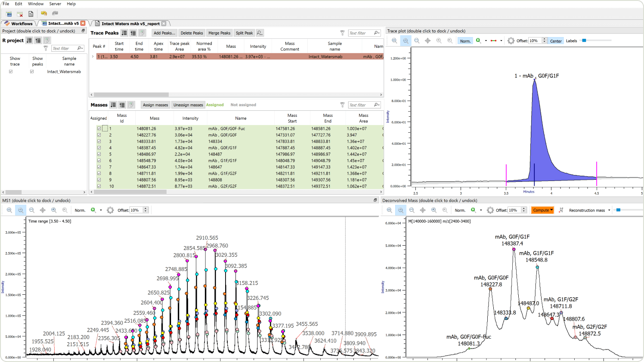Open the Deconvolved Mass settings gear
644x362 pixels.
490,210
